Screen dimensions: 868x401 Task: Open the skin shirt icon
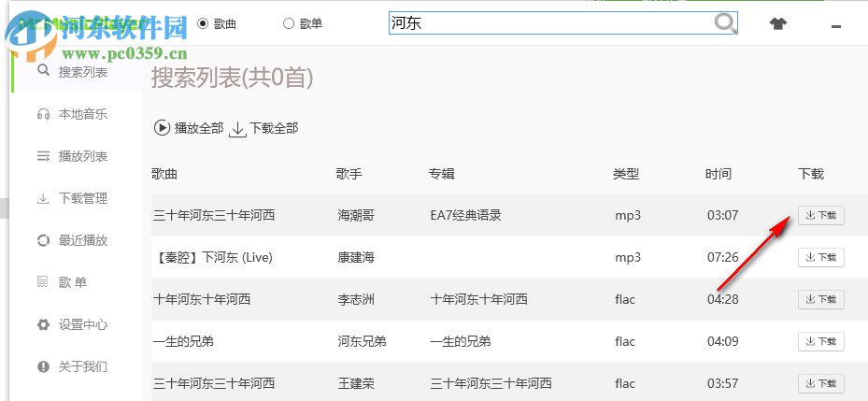point(777,23)
